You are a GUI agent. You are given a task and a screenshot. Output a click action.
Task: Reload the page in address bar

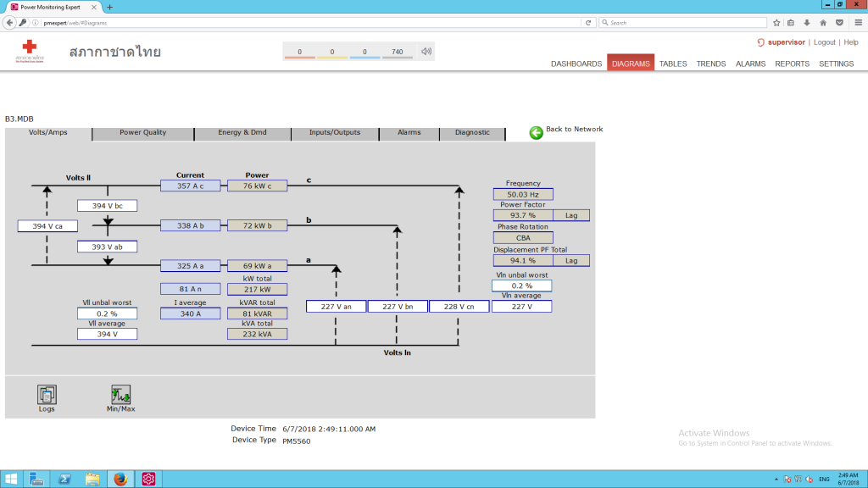pyautogui.click(x=587, y=22)
